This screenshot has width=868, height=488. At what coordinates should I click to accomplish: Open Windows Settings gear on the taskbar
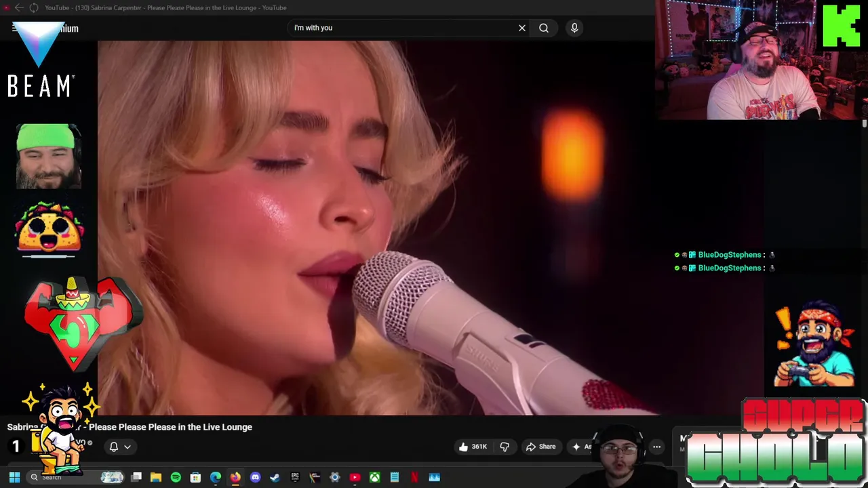335,477
